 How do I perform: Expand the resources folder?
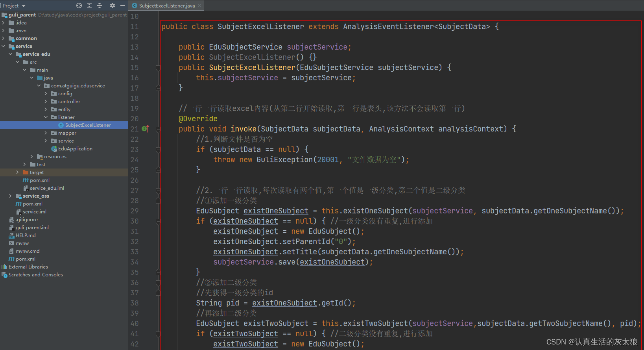pyautogui.click(x=32, y=157)
